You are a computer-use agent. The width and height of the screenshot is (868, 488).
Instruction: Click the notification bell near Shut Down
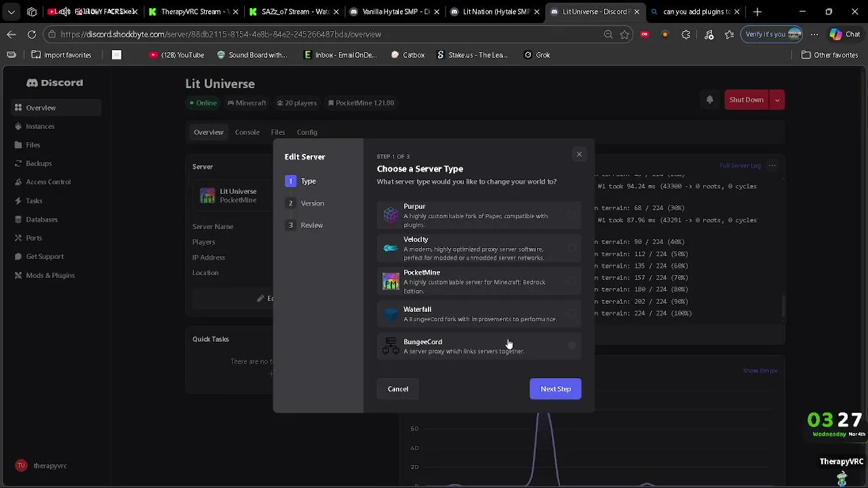709,100
